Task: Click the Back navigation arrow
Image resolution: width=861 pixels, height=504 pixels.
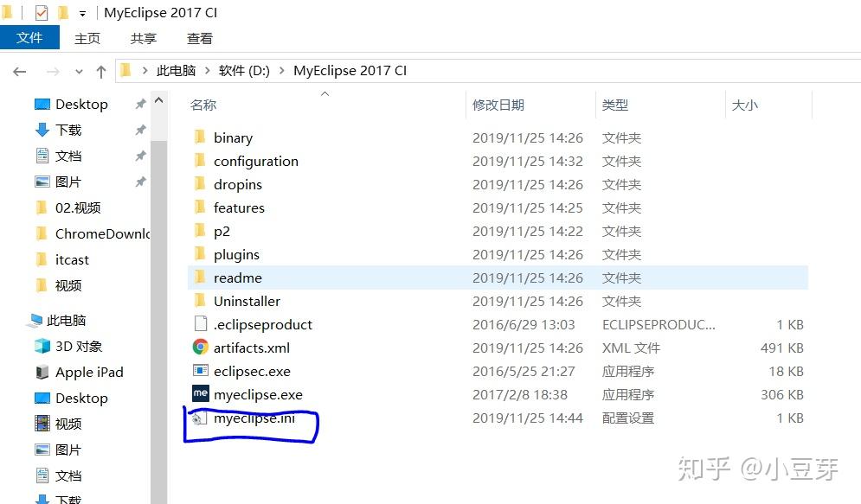Action: pyautogui.click(x=19, y=71)
